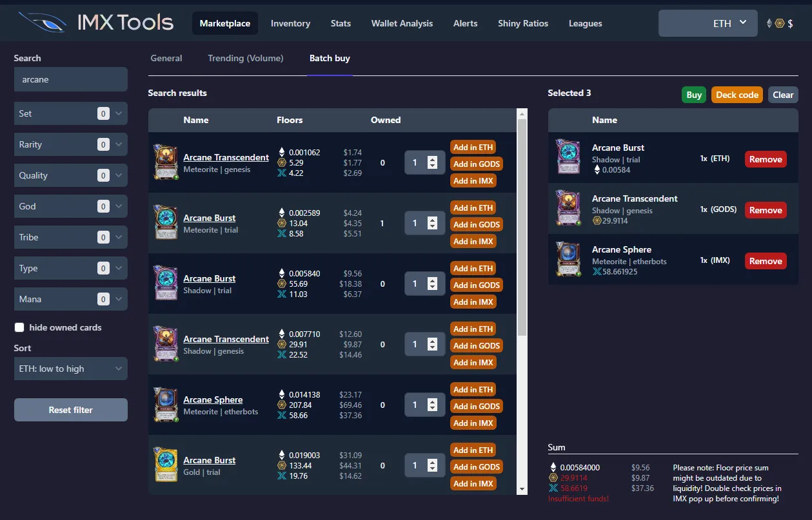Click the ETH icon beside 0.001062 floor price
Viewport: 812px width, 520px height.
[281, 153]
